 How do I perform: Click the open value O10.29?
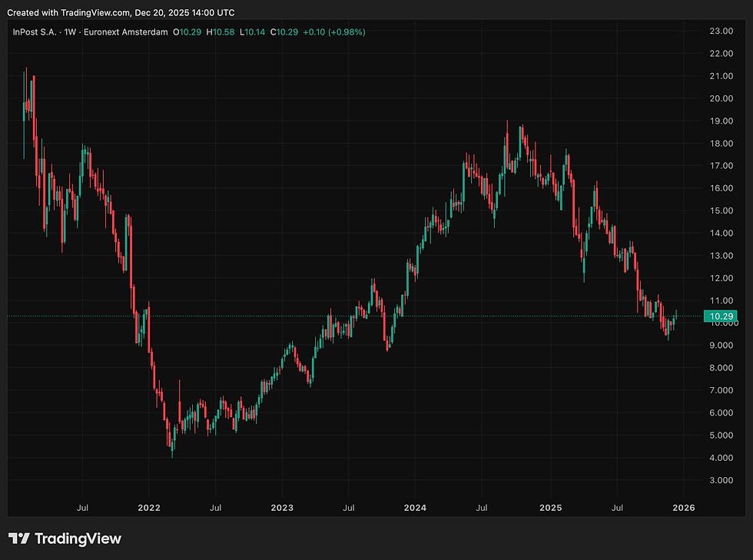[187, 32]
